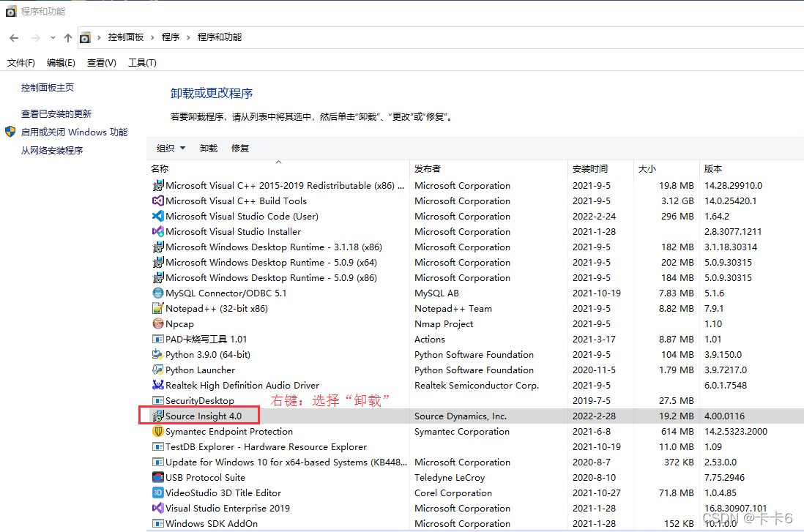Click the Update for Windows 10 (KB448...) icon
The width and height of the screenshot is (804, 532).
click(x=158, y=462)
